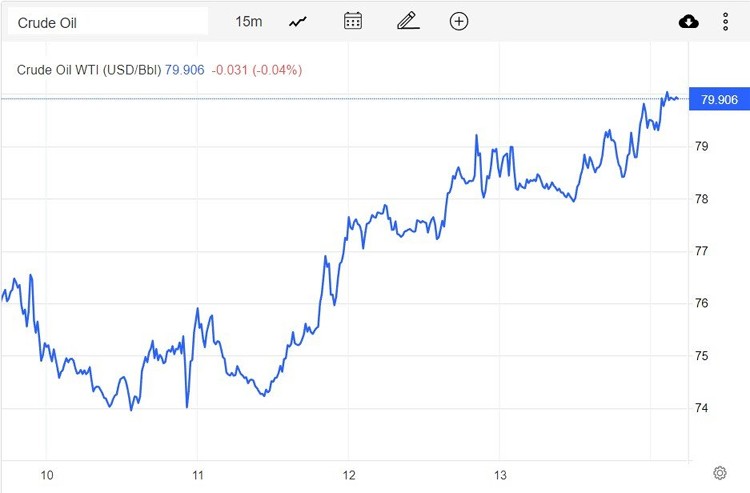750x493 pixels.
Task: Select date label 13 on time axis
Action: (501, 473)
